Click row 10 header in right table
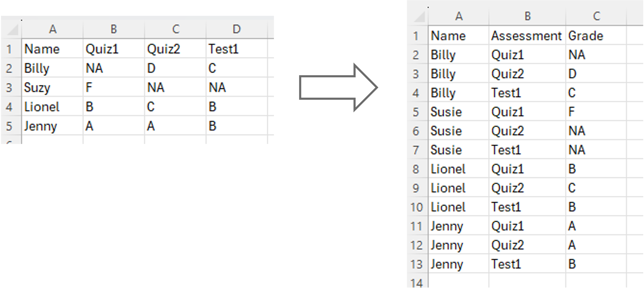The width and height of the screenshot is (644, 288). pos(416,207)
